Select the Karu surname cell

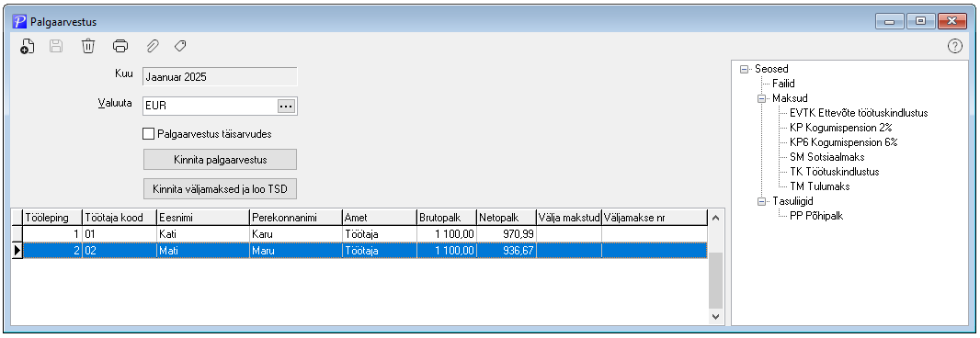coord(296,233)
